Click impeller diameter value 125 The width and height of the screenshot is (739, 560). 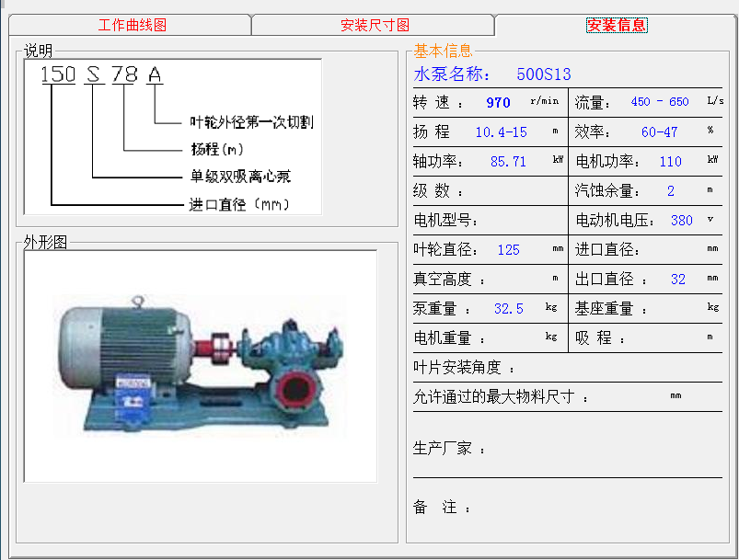tap(509, 249)
